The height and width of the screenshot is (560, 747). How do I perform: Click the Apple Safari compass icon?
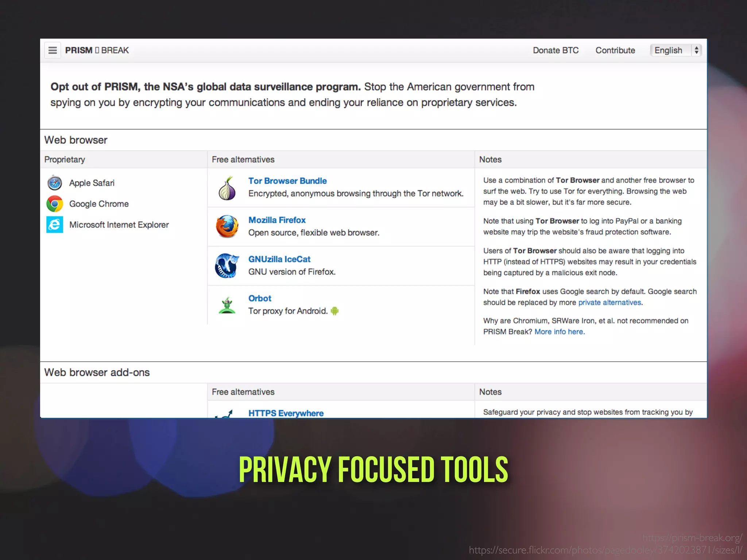pos(55,183)
